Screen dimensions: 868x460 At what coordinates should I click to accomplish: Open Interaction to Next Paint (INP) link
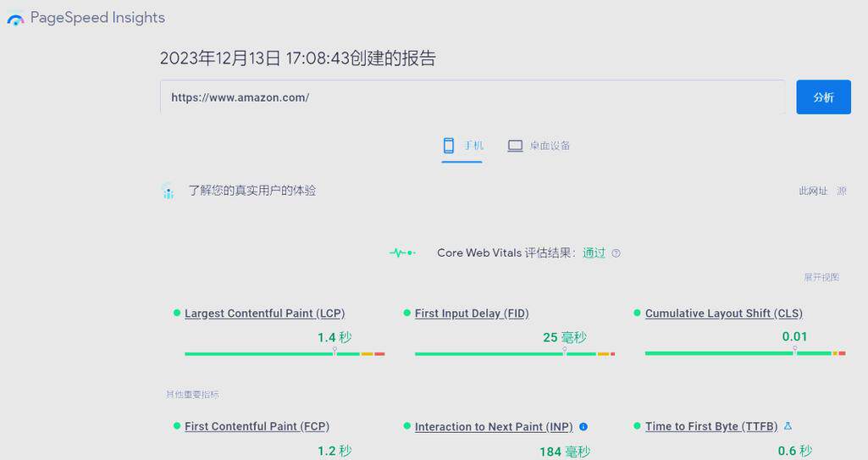point(494,427)
